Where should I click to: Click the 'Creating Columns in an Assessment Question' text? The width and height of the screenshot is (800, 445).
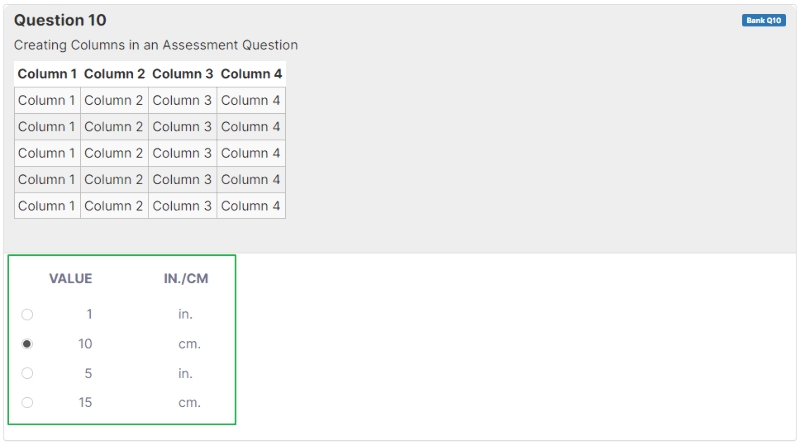tap(156, 45)
